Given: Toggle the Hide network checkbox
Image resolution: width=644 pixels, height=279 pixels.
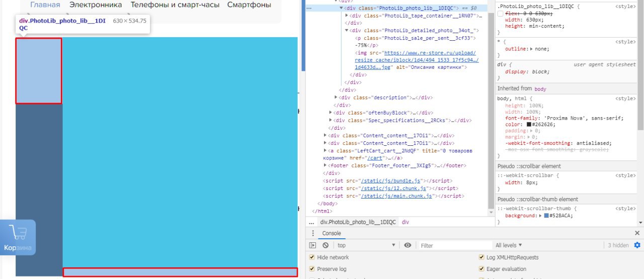Looking at the screenshot, I should (312, 257).
